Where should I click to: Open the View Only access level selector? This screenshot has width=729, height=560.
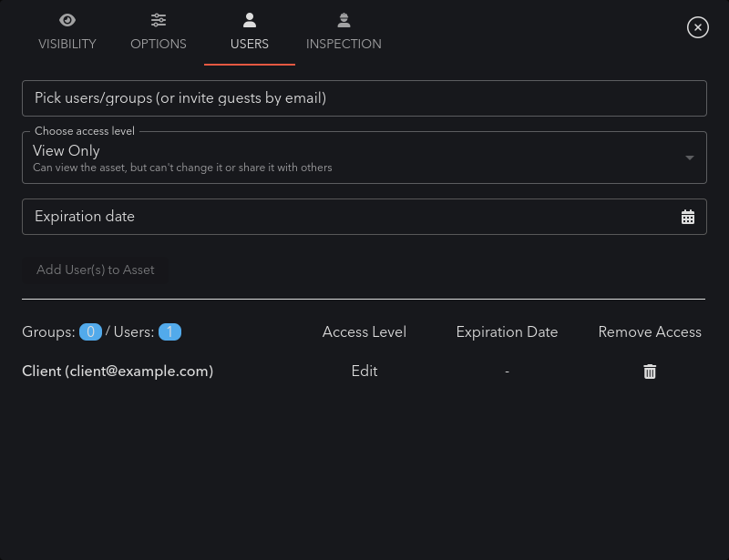[364, 158]
